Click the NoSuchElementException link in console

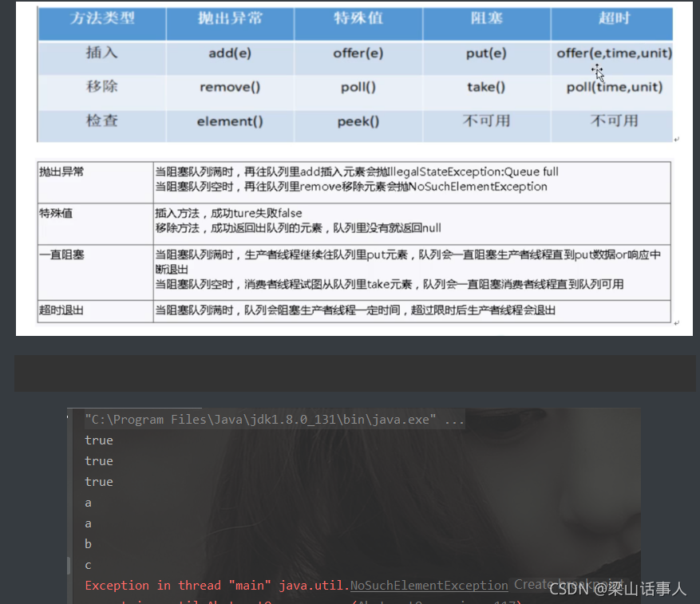(x=429, y=586)
